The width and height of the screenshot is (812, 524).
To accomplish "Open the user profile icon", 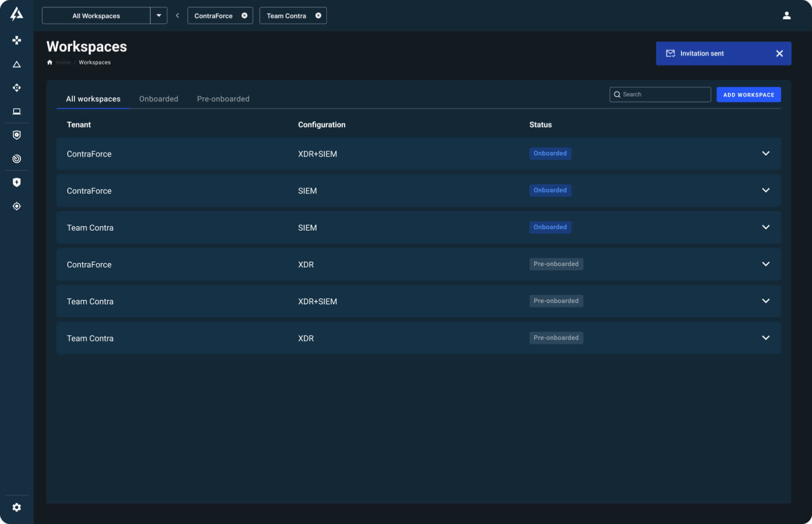I will coord(787,15).
